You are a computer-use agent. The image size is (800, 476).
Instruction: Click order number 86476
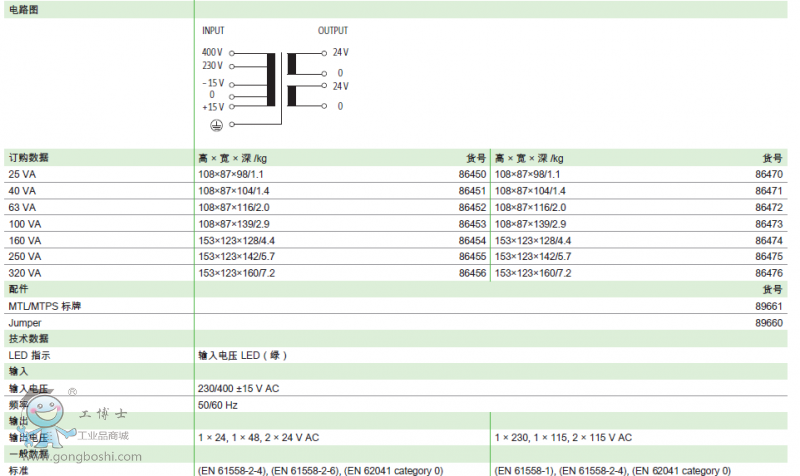pos(768,272)
